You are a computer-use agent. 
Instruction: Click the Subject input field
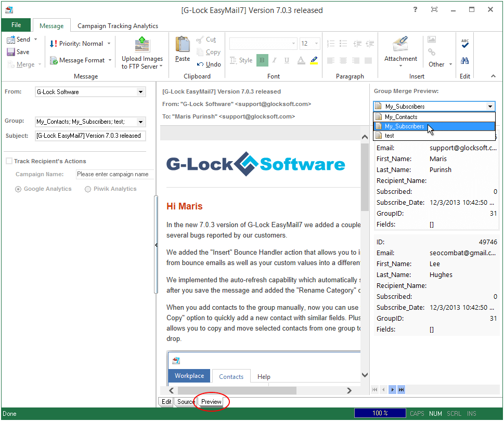click(91, 136)
